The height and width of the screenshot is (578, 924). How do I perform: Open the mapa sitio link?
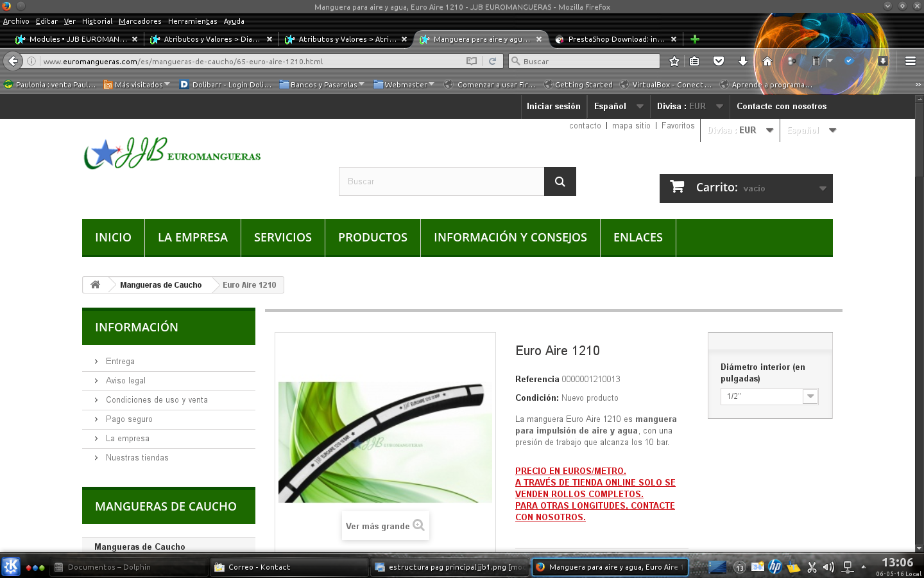[631, 126]
